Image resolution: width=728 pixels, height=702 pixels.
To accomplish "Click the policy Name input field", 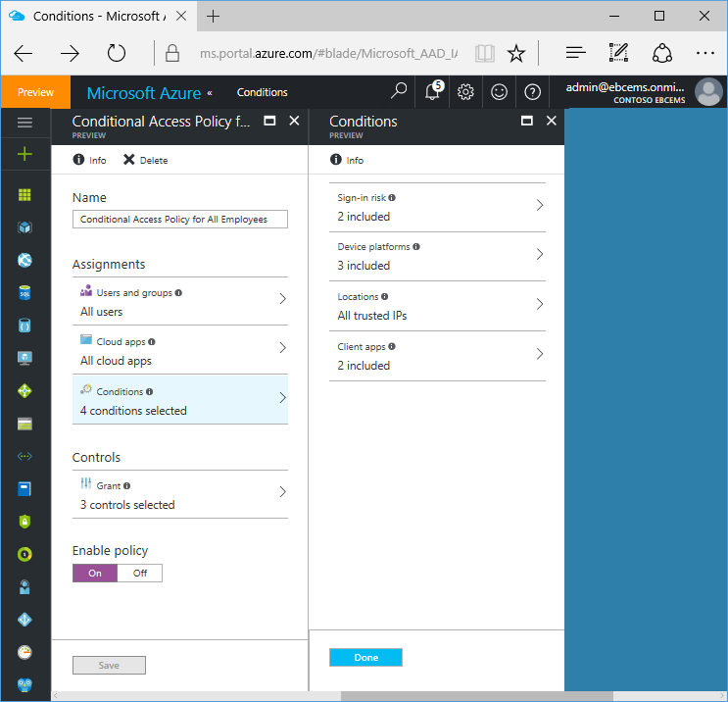I will tap(180, 220).
